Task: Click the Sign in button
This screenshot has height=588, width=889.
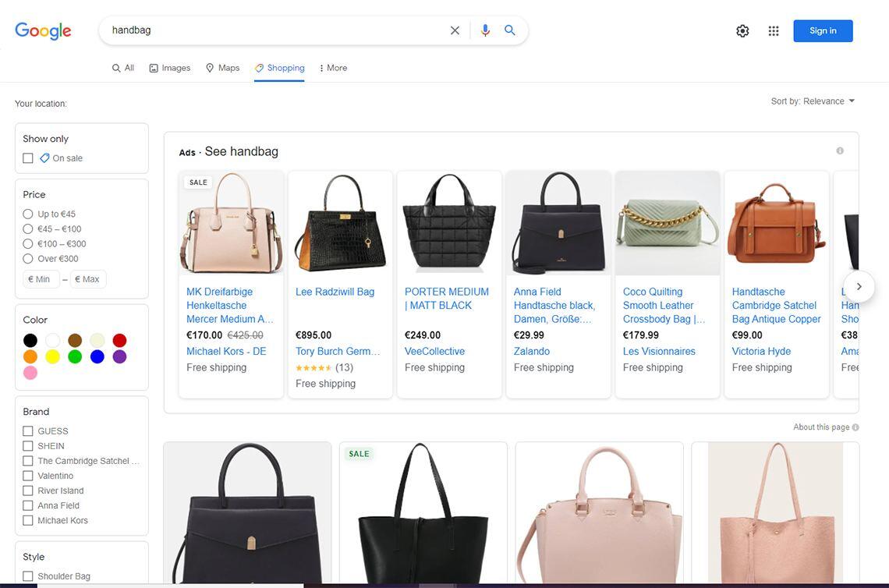Action: point(823,31)
